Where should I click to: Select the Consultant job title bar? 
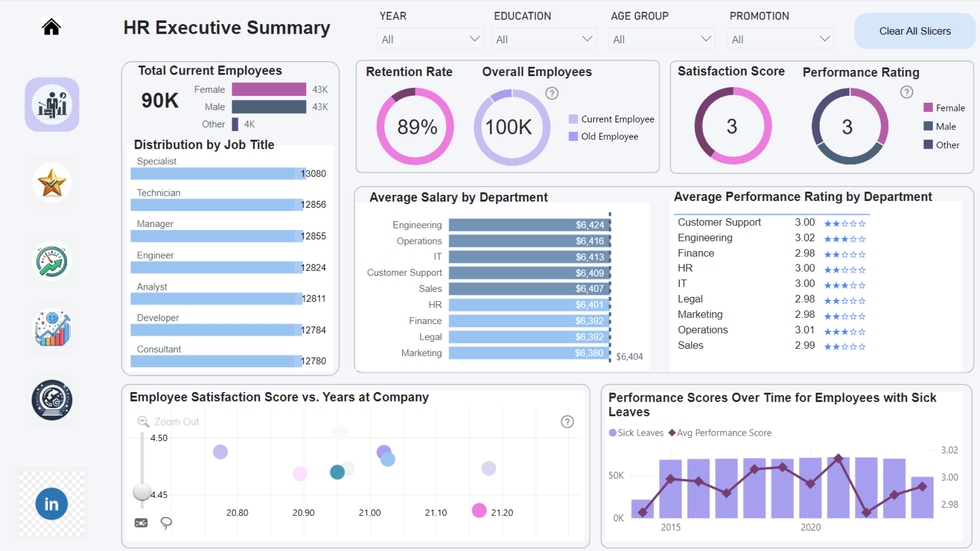(x=216, y=361)
